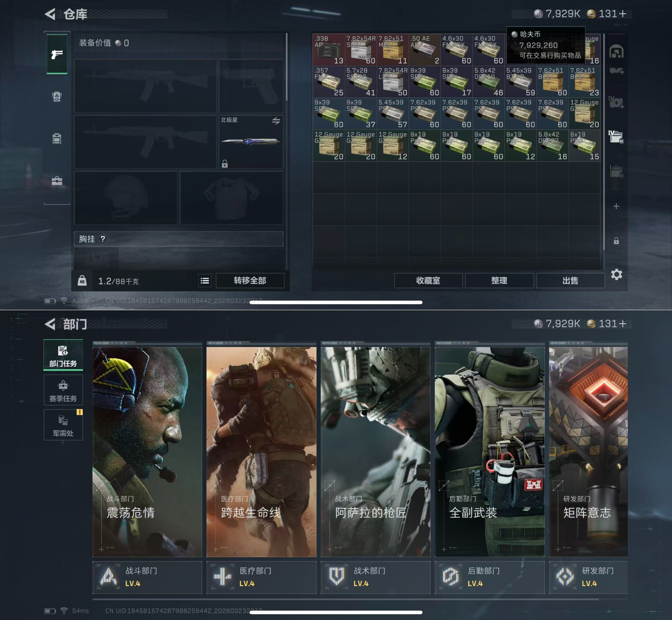Screen dimensions: 672x620
Task: Swap the 北极星 knife slot
Action: [276, 121]
